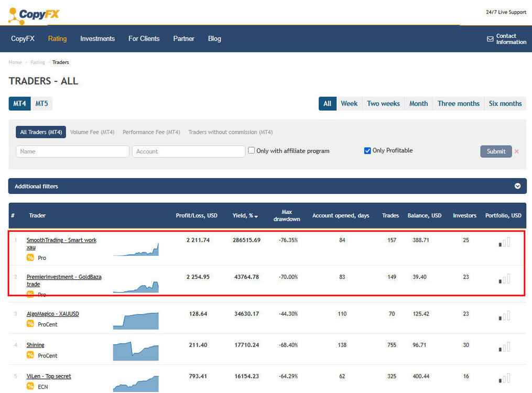This screenshot has height=393, width=532.
Task: Focus the Account input field
Action: tap(189, 151)
